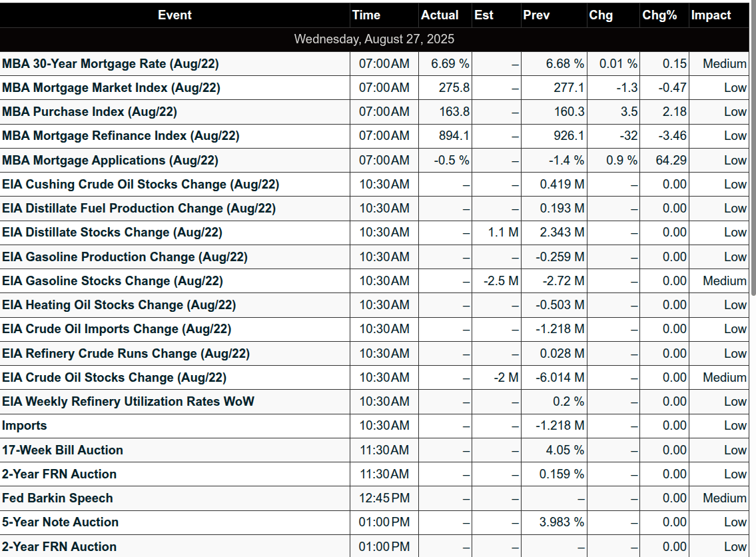
Task: Click the -0.5 % Mortgage Applications actual value
Action: [452, 160]
